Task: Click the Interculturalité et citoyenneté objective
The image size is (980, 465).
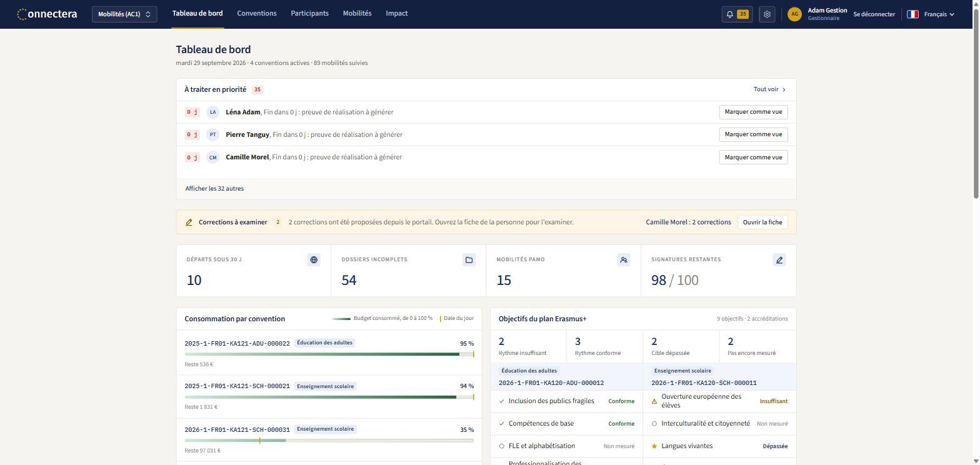Action: click(719, 424)
